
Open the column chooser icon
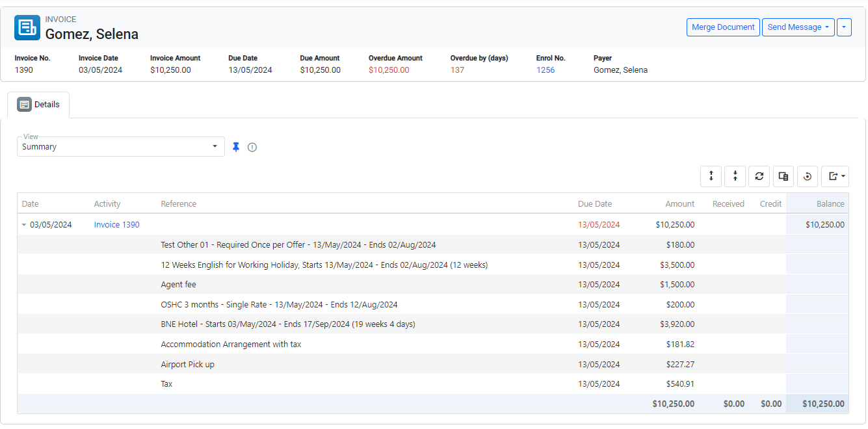pyautogui.click(x=783, y=176)
